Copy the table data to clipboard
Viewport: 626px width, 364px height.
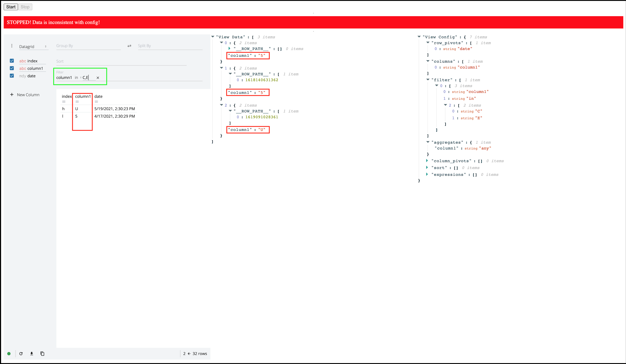[42, 353]
